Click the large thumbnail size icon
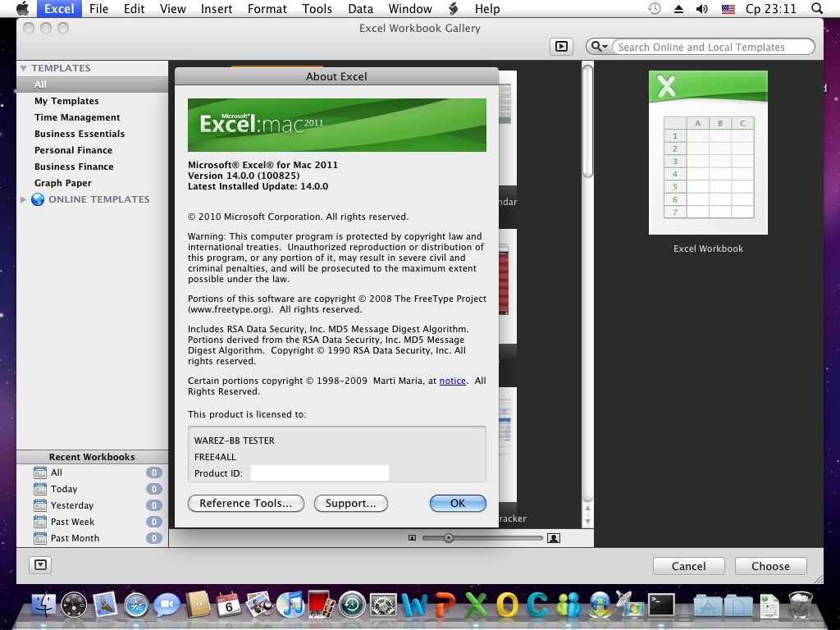The image size is (840, 630). tap(554, 538)
